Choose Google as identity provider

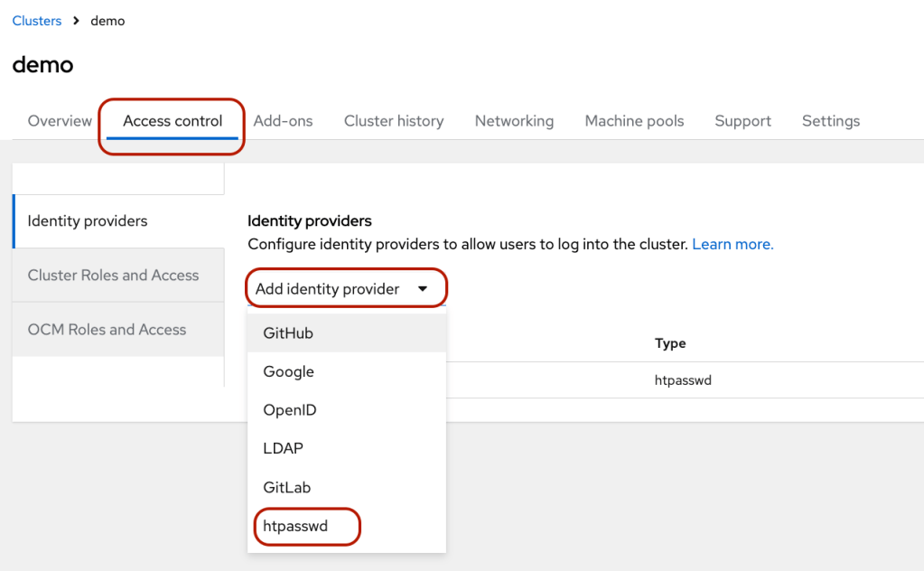288,371
